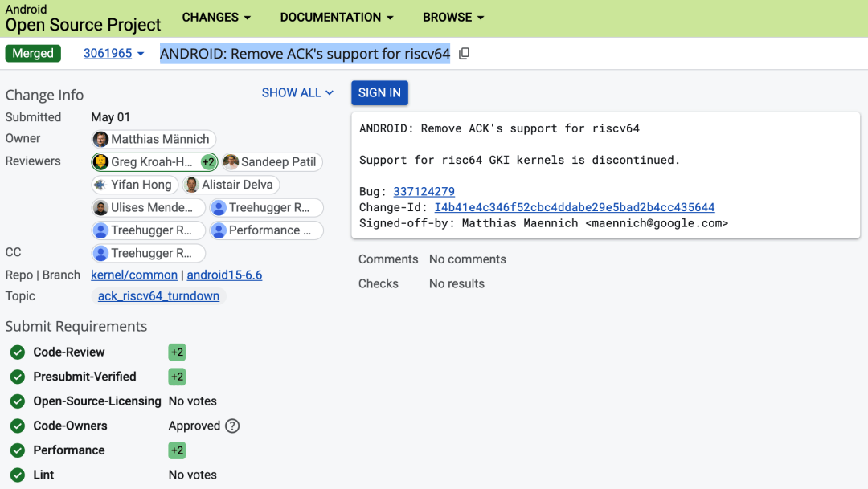Click the 'Submit Requirements' heading

click(76, 326)
